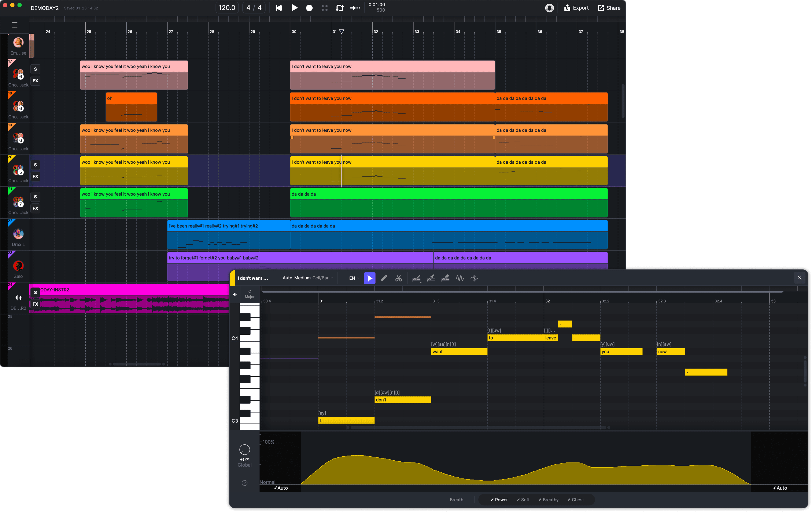Solo track 17 with its S button

click(35, 69)
